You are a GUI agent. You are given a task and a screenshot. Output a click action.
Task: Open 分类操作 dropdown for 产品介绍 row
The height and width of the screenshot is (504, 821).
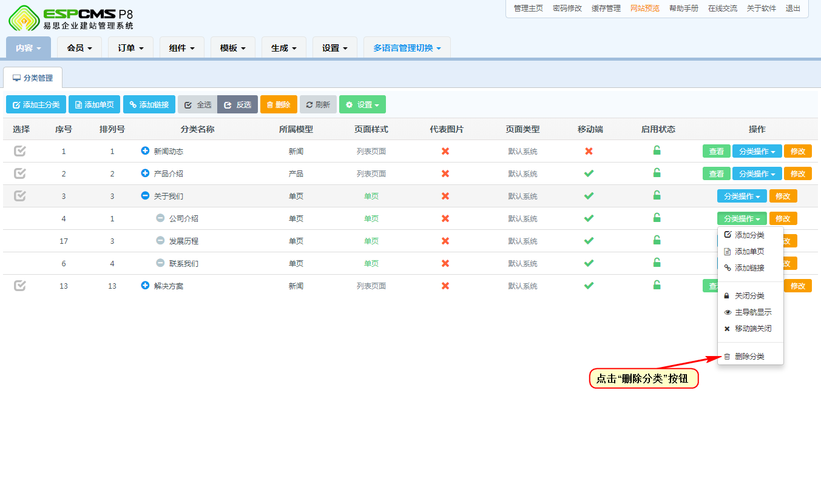point(757,173)
